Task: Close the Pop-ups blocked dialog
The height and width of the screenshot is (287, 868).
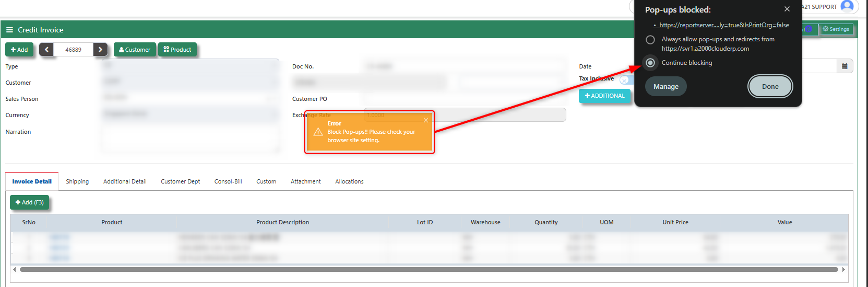Action: (x=787, y=9)
